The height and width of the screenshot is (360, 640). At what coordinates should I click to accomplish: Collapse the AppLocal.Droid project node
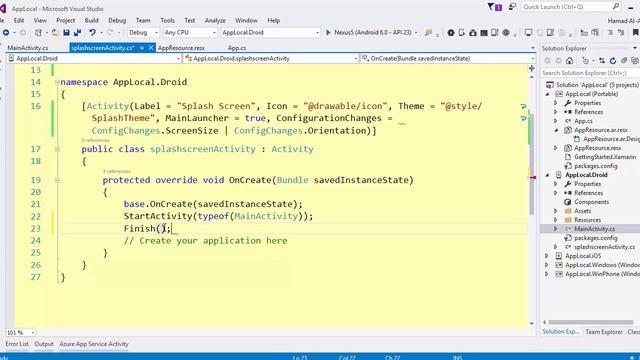(x=547, y=175)
